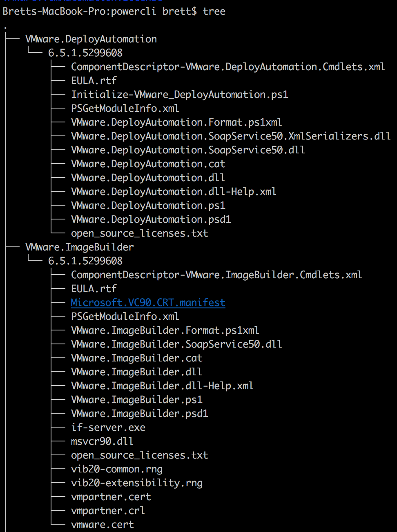Click the Microsoft.VC90.CRT.manifest link

tap(148, 303)
